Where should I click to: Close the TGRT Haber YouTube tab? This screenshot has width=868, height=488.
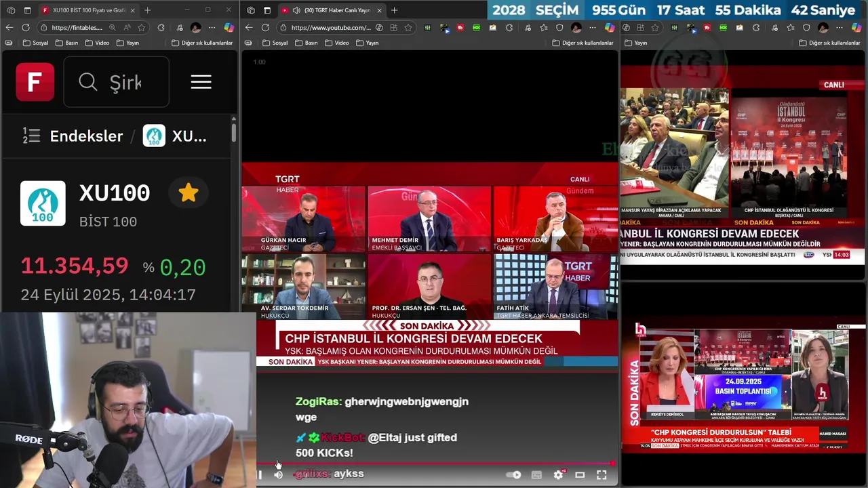pos(378,10)
